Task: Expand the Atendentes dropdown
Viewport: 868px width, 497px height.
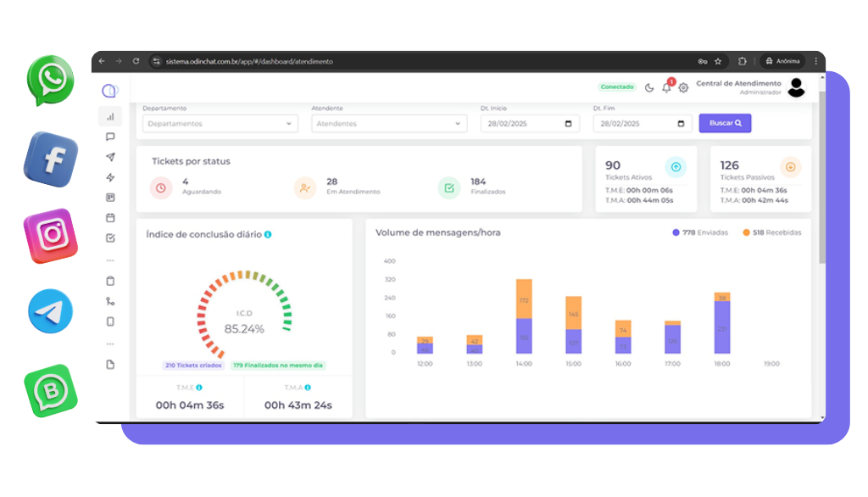Action: point(389,124)
